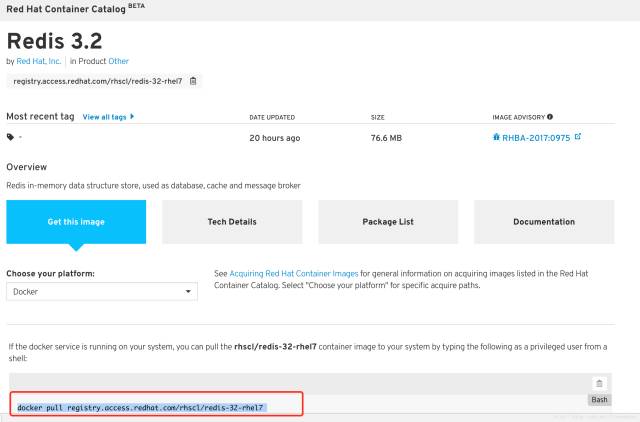Viewport: 640px width, 422px height.
Task: Click the Redis 3.2 page heading
Action: (55, 41)
